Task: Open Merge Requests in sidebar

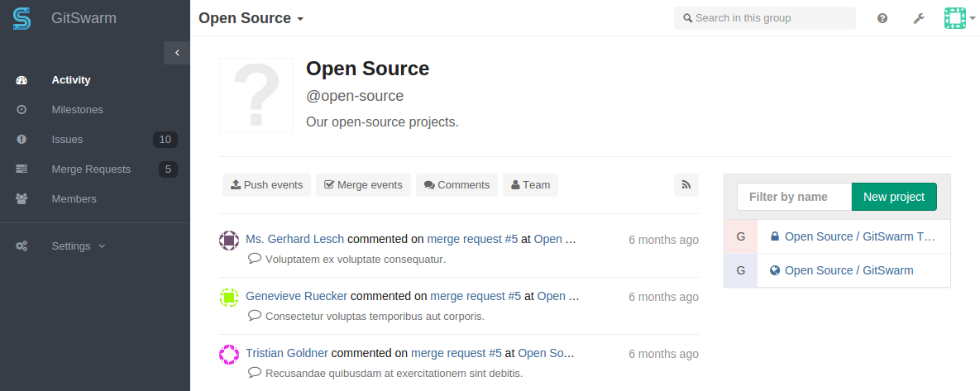Action: click(x=91, y=169)
